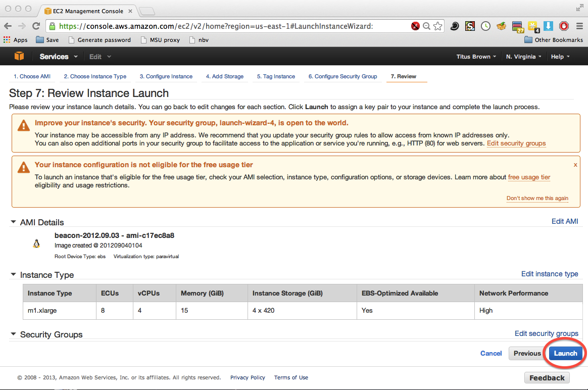Click the m1.xlarge instance type cell

point(59,311)
